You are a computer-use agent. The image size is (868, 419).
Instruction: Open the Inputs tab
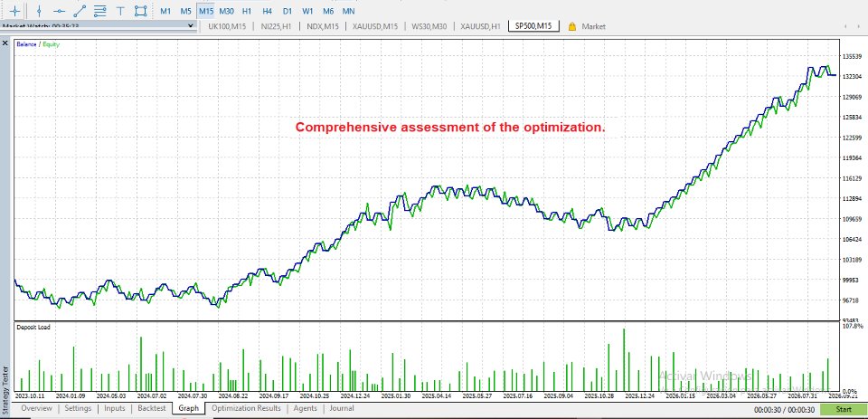point(115,408)
